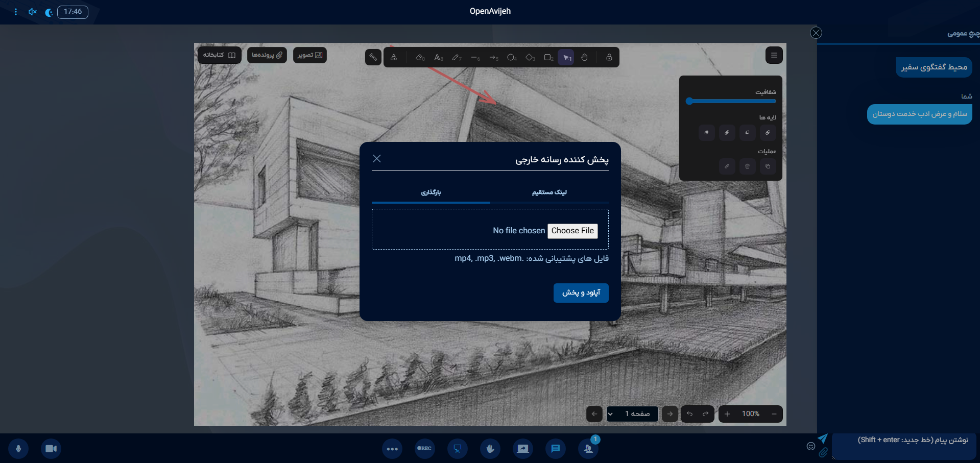Open participants list with badge 1
980x463 pixels.
[x=588, y=449]
